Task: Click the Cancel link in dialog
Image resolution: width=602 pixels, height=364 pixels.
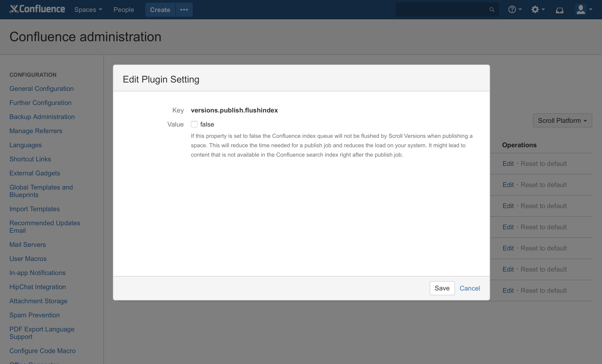Action: tap(470, 288)
